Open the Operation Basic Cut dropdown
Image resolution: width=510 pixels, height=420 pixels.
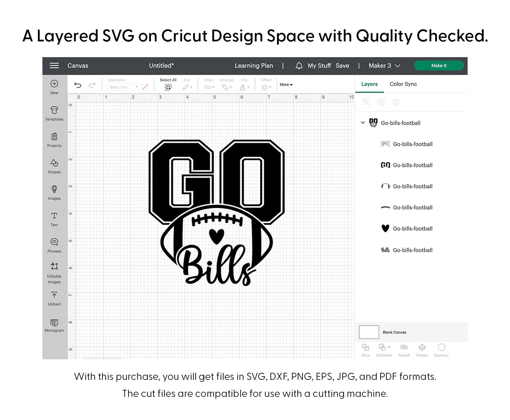pos(124,87)
